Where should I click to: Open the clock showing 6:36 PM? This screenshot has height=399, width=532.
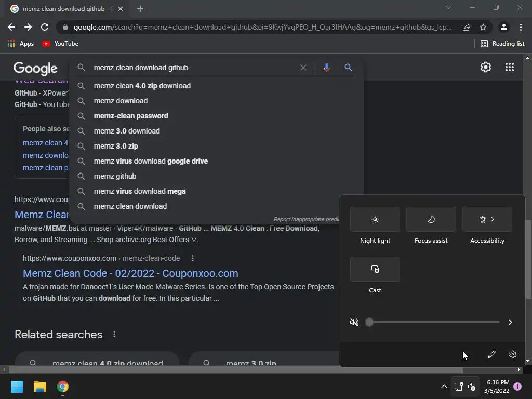[497, 387]
